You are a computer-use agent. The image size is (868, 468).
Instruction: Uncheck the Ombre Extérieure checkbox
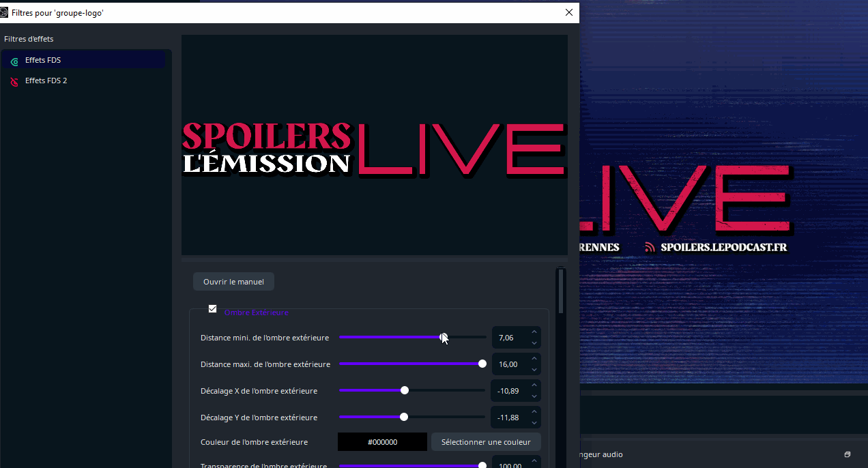(x=212, y=309)
